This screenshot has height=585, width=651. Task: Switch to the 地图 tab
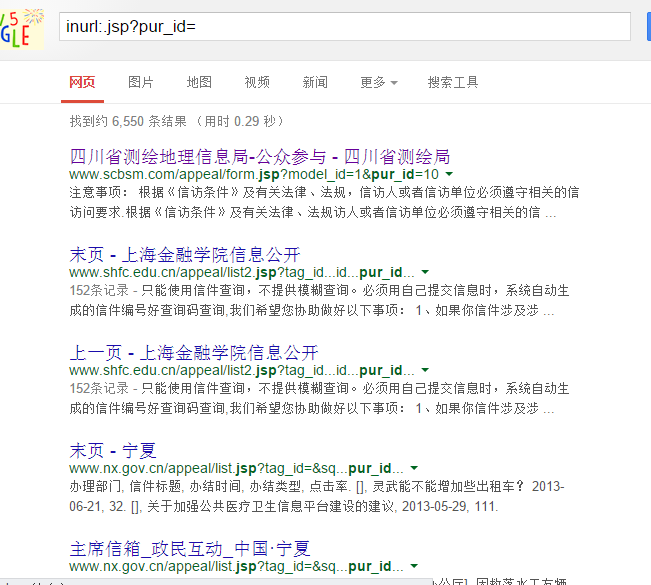(199, 82)
